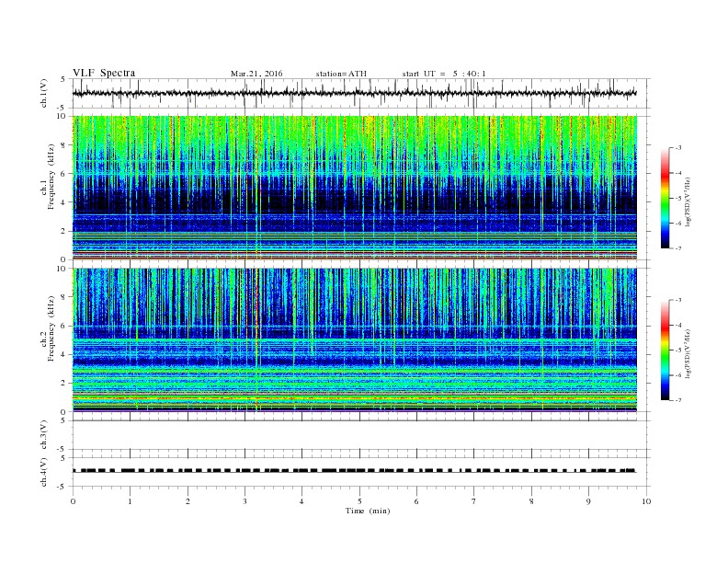Image resolution: width=728 pixels, height=563 pixels.
Task: Select the "start UT = 5 :40: 1" text
Action: tap(444, 74)
